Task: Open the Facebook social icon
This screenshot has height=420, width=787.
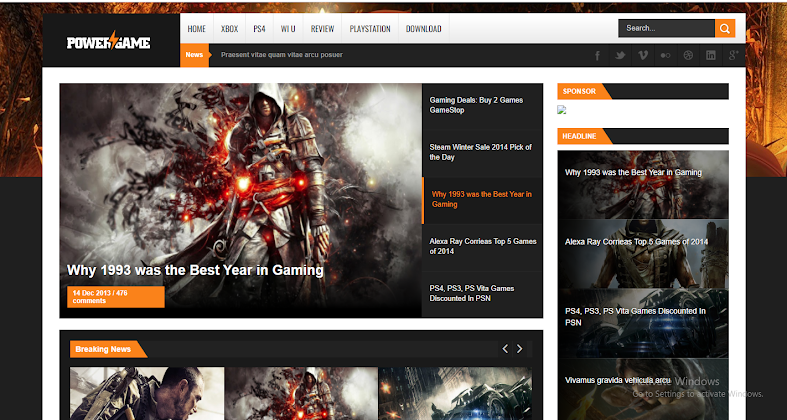Action: click(597, 55)
